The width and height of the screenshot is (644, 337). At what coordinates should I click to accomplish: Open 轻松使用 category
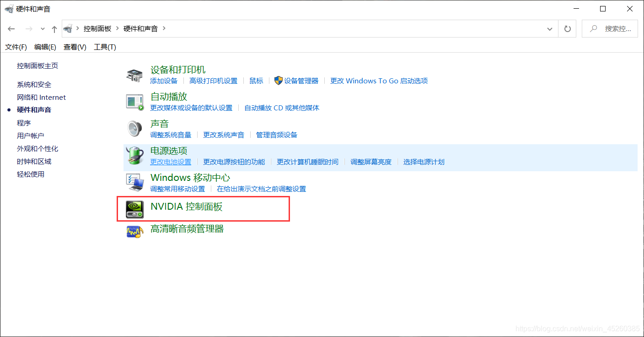click(31, 174)
